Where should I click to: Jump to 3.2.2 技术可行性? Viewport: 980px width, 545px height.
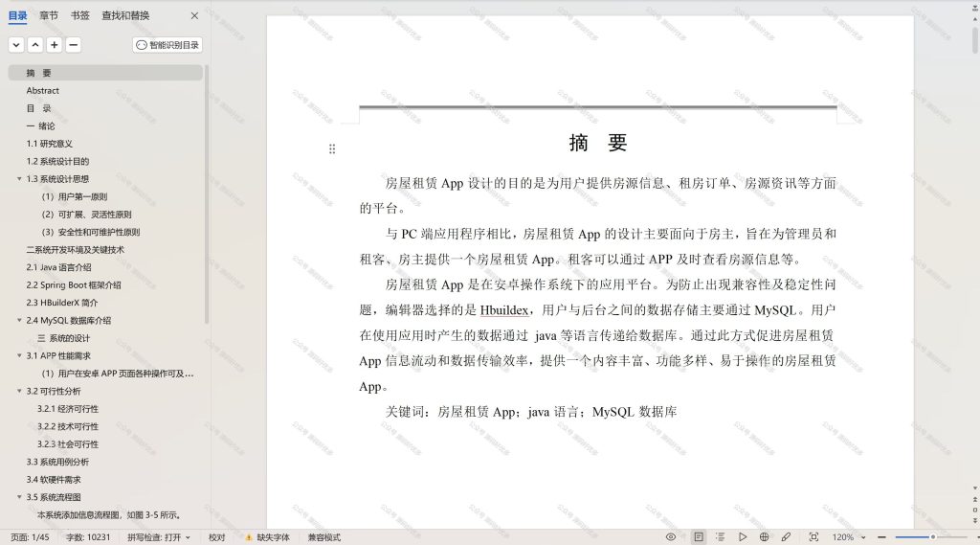68,427
